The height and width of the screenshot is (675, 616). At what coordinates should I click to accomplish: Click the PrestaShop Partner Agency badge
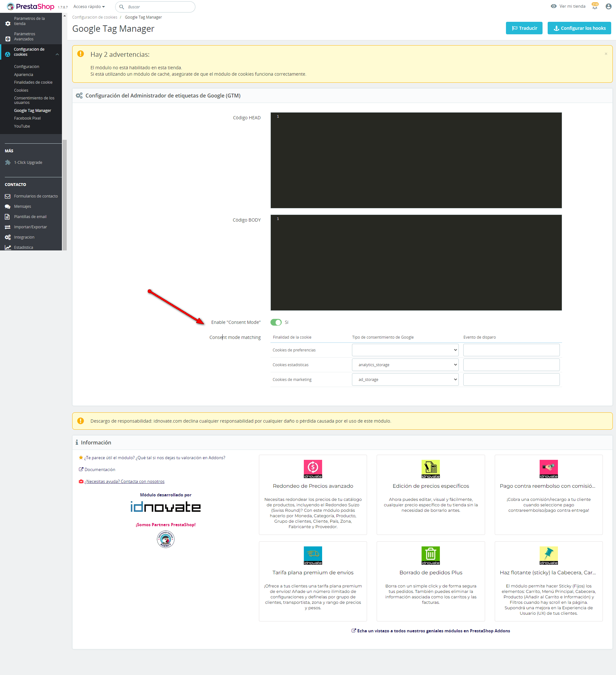pyautogui.click(x=166, y=539)
